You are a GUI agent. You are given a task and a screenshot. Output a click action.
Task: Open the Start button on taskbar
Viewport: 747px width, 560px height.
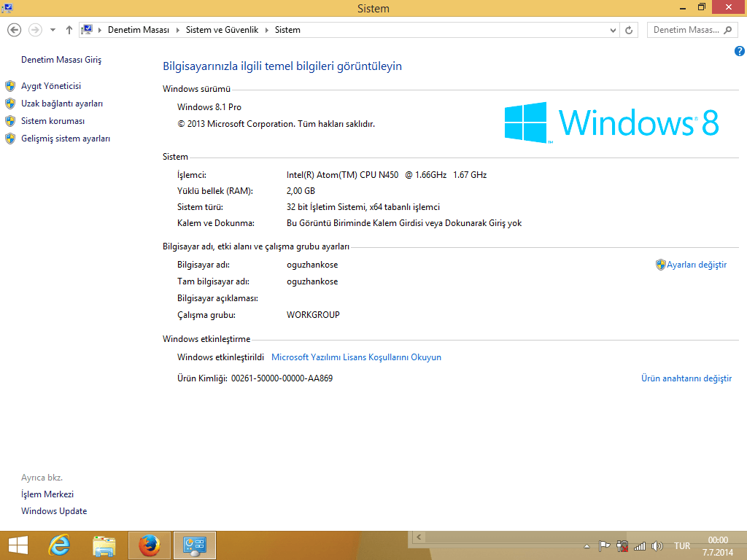[x=18, y=545]
